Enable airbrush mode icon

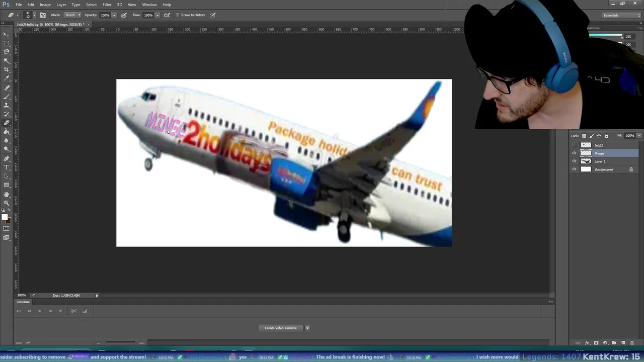click(167, 15)
